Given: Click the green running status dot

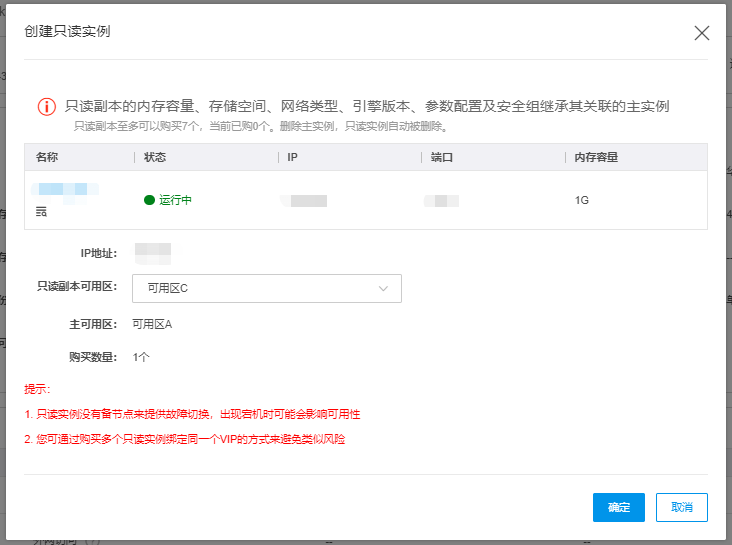Looking at the screenshot, I should pyautogui.click(x=149, y=200).
